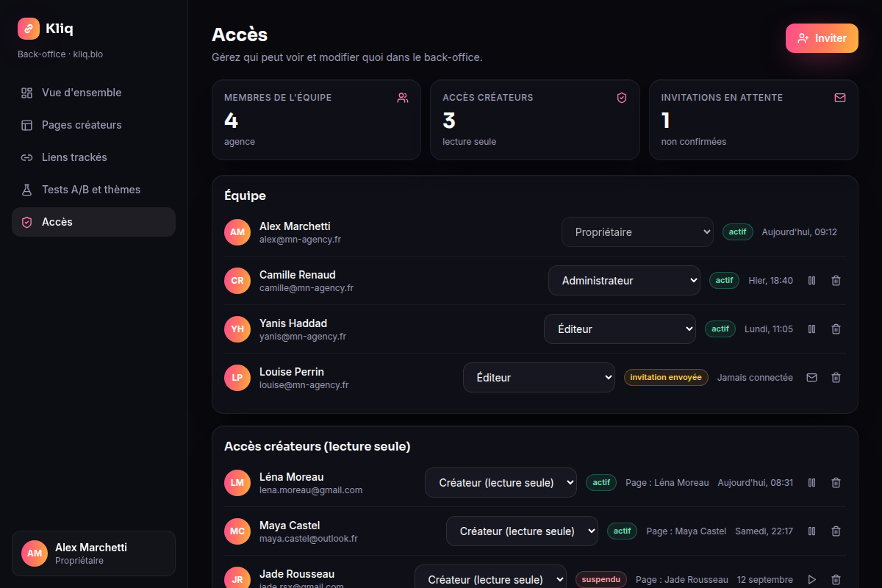Click the Inviter button

point(822,38)
